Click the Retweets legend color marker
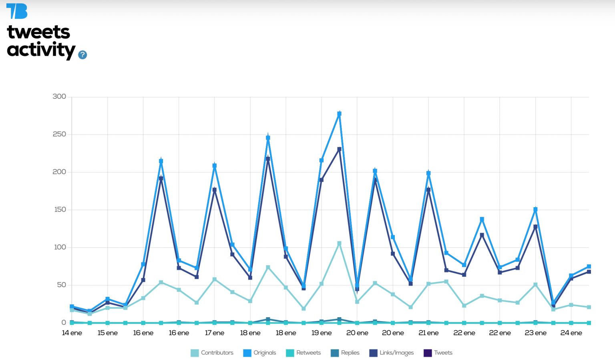The image size is (615, 364). (290, 353)
